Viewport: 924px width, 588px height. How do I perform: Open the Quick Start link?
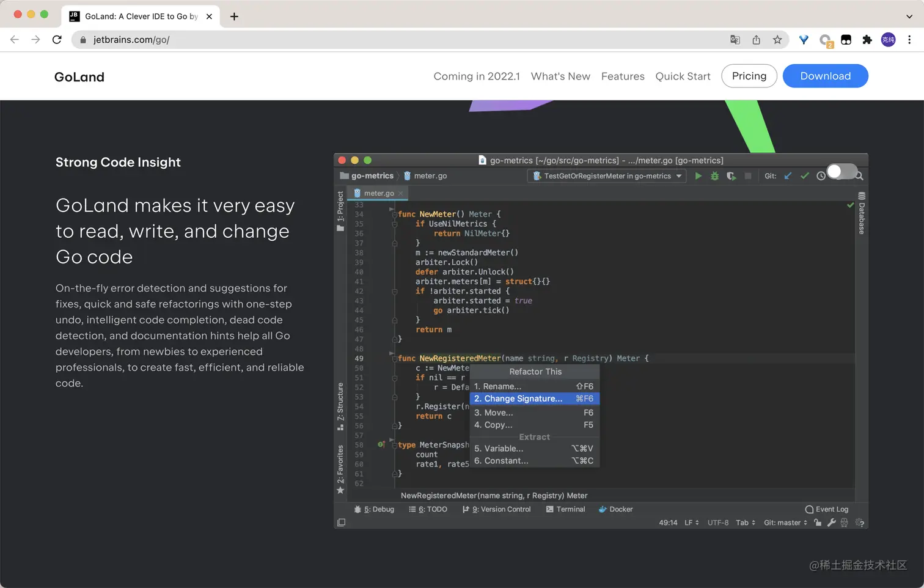click(683, 76)
